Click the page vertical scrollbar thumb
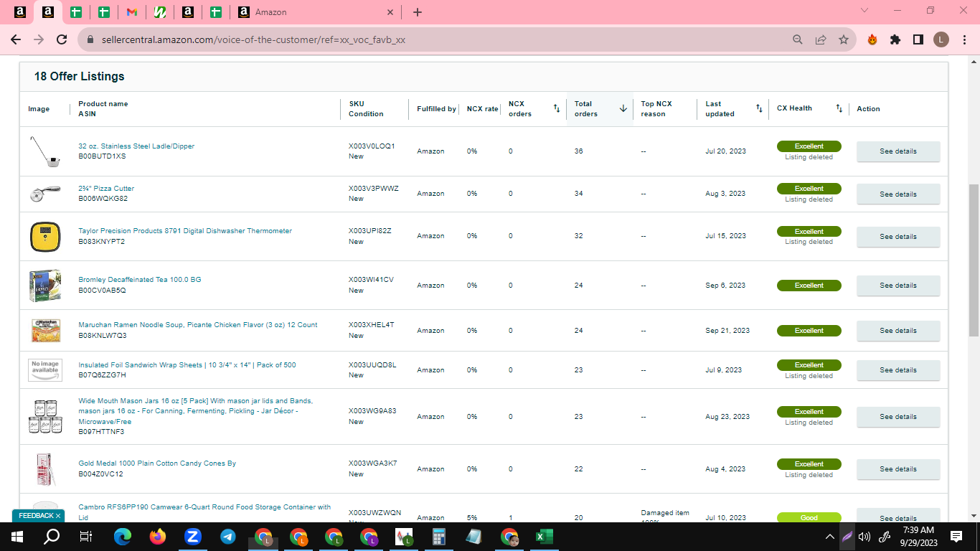The height and width of the screenshot is (551, 980). pos(974,260)
